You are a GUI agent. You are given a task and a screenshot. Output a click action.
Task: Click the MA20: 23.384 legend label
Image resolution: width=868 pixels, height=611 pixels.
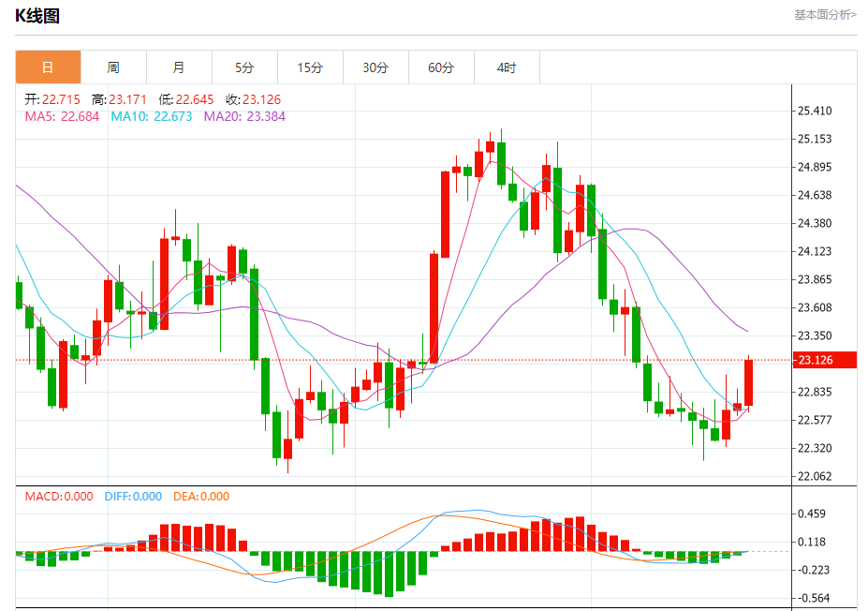pyautogui.click(x=244, y=116)
